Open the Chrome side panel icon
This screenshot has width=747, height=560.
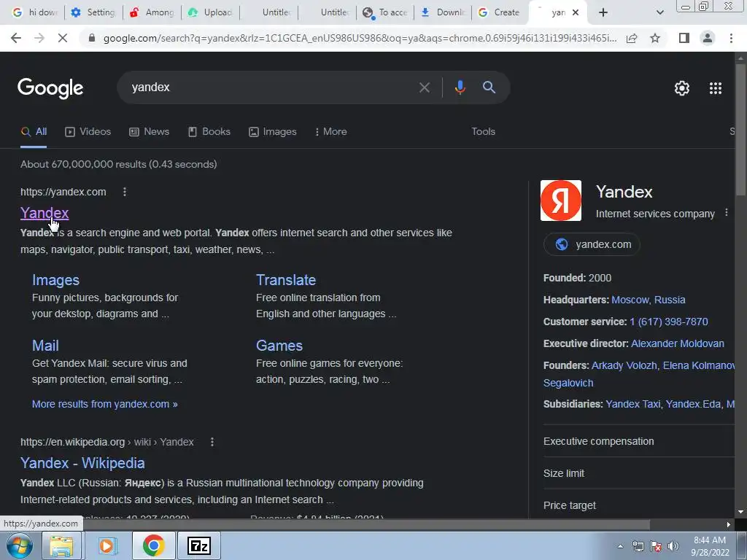tap(684, 38)
